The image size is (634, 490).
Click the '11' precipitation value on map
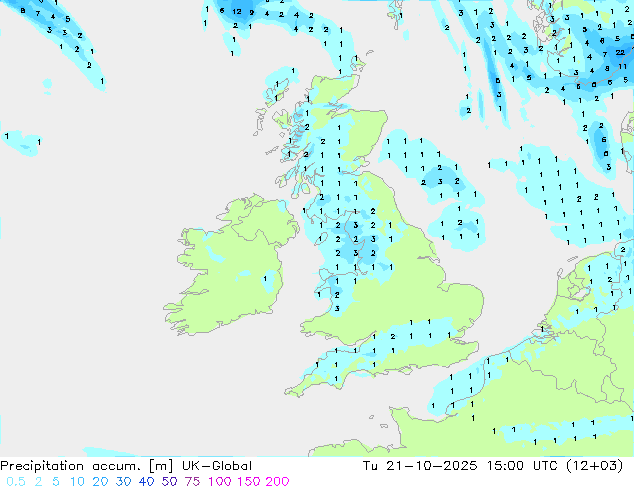(622, 66)
